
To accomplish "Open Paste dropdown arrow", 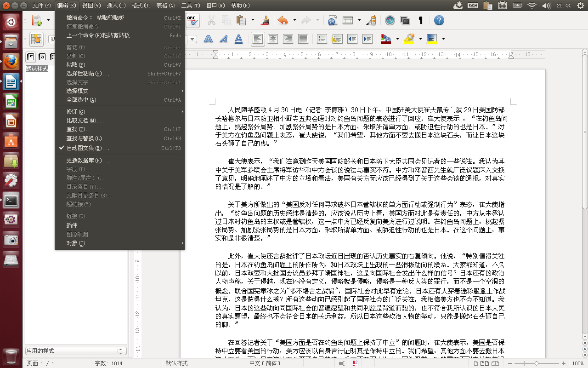I will (x=253, y=21).
